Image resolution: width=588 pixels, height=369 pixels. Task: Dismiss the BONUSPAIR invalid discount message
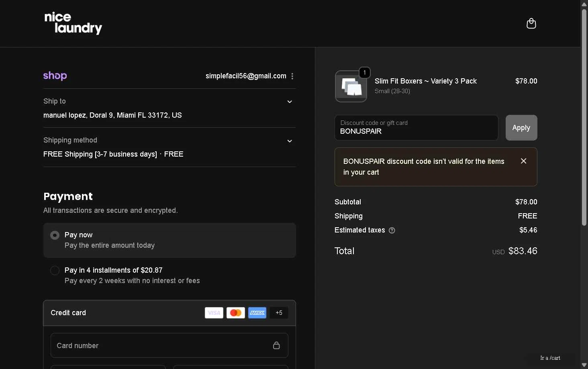(524, 161)
